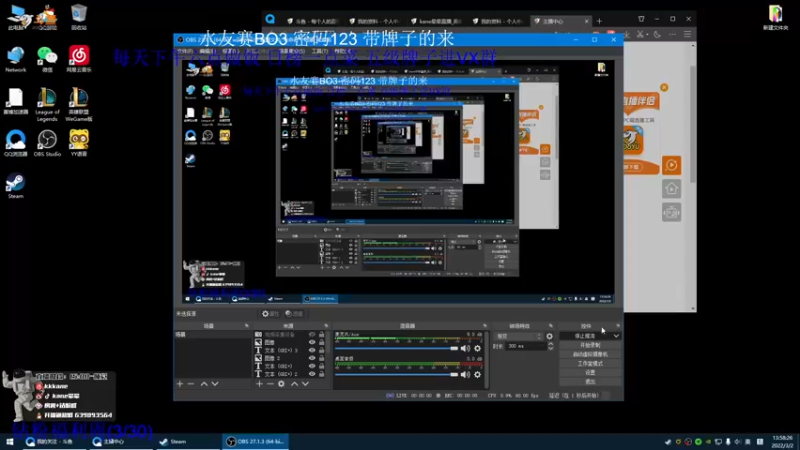Toggle visibility of 文本 (GDI+) 3 source
The width and height of the screenshot is (800, 450).
pyautogui.click(x=312, y=350)
